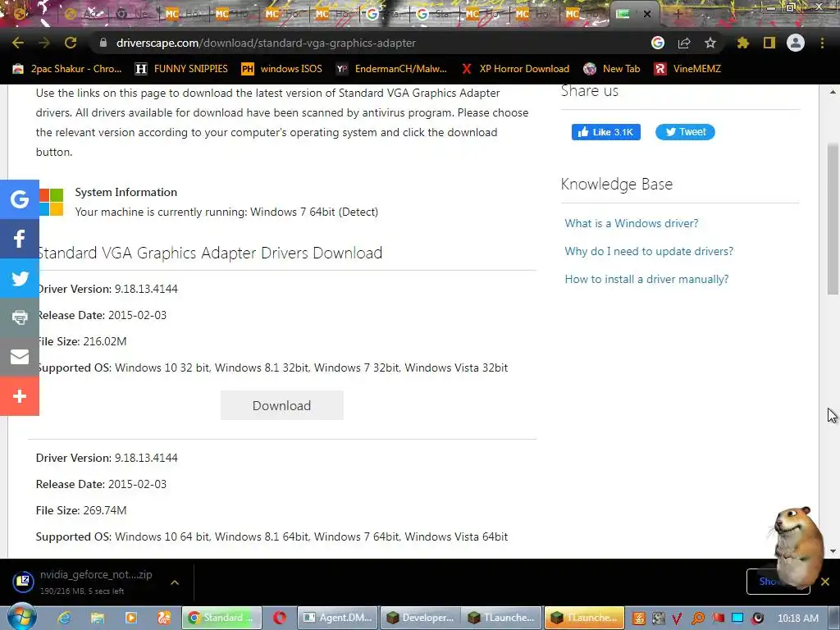Switch to orange-highlighted TLauncher taskbar button
The width and height of the screenshot is (840, 630).
(x=584, y=618)
